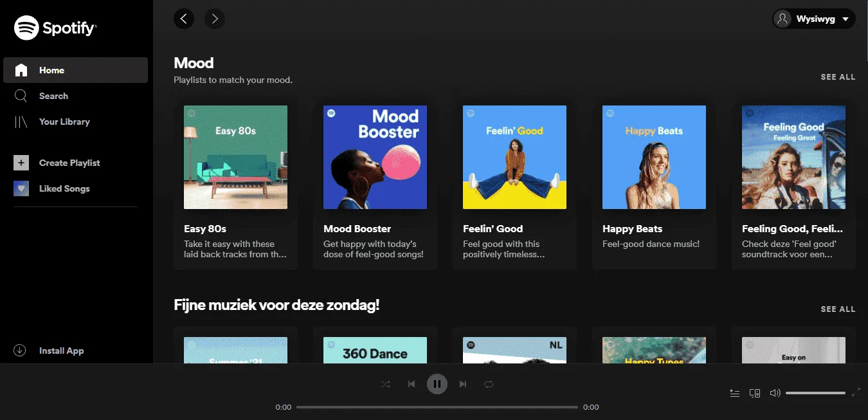Open the NL playlist cover

click(x=514, y=351)
